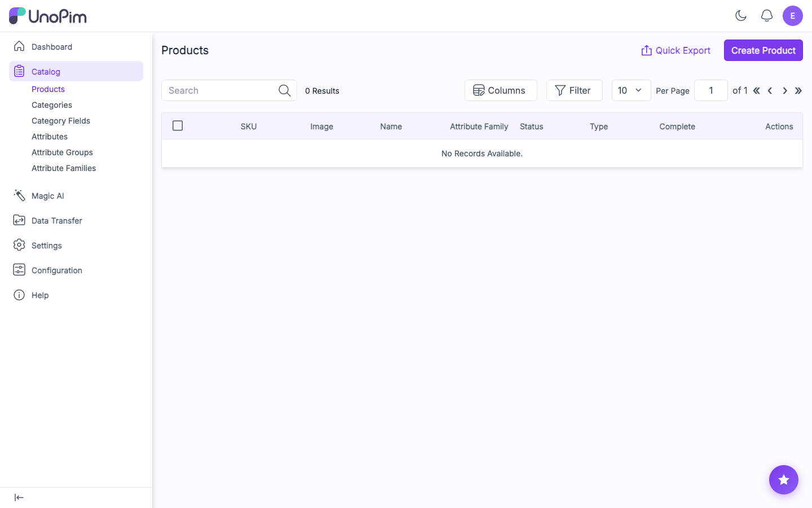Click the floating star button

click(784, 480)
